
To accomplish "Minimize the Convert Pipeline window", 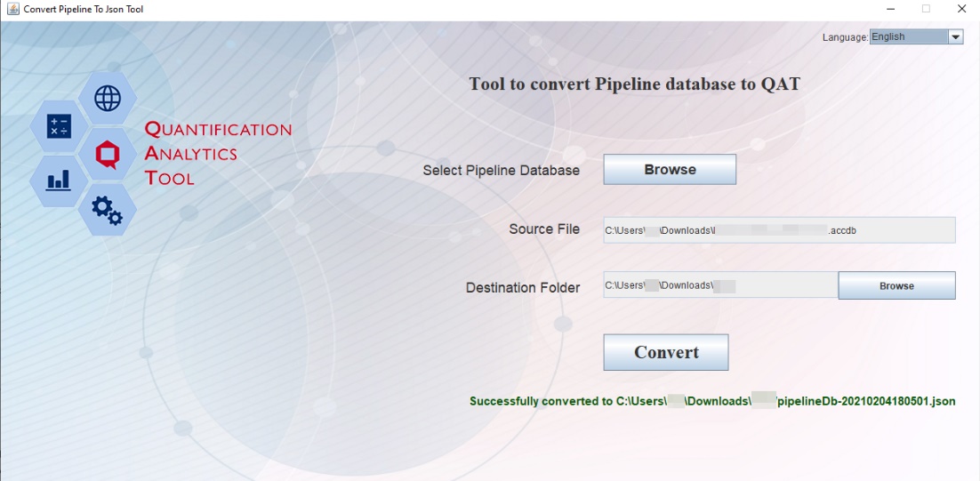I will [890, 10].
